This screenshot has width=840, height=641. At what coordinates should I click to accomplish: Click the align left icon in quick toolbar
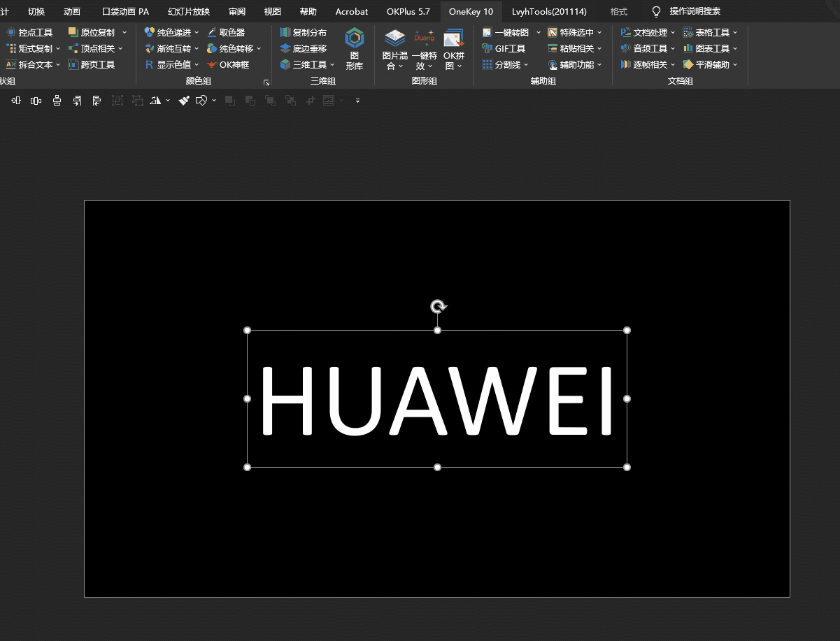[x=97, y=101]
